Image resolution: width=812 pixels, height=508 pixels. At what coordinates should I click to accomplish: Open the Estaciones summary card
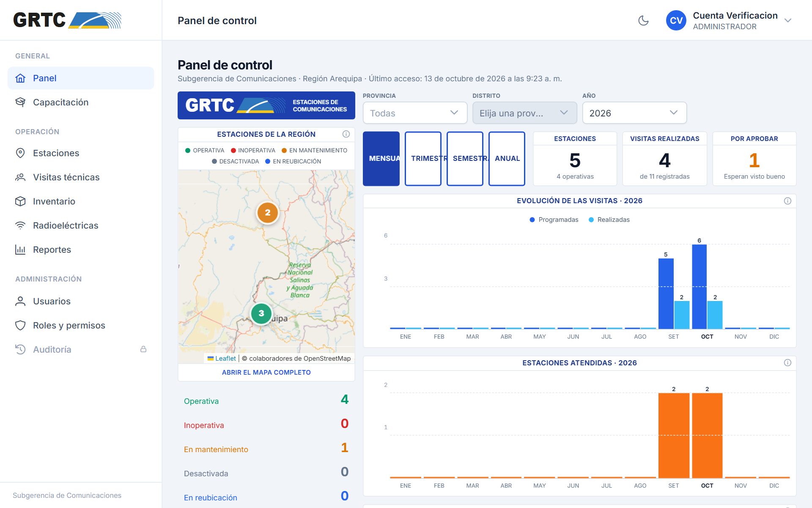pos(575,159)
